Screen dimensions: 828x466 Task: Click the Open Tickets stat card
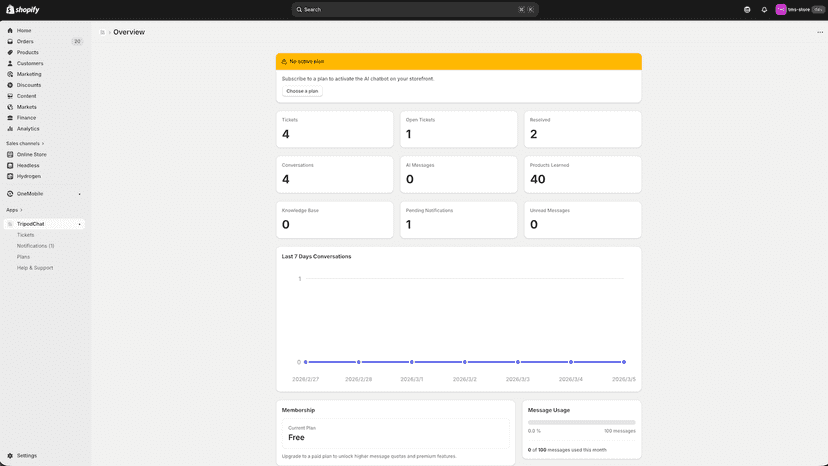pyautogui.click(x=458, y=129)
